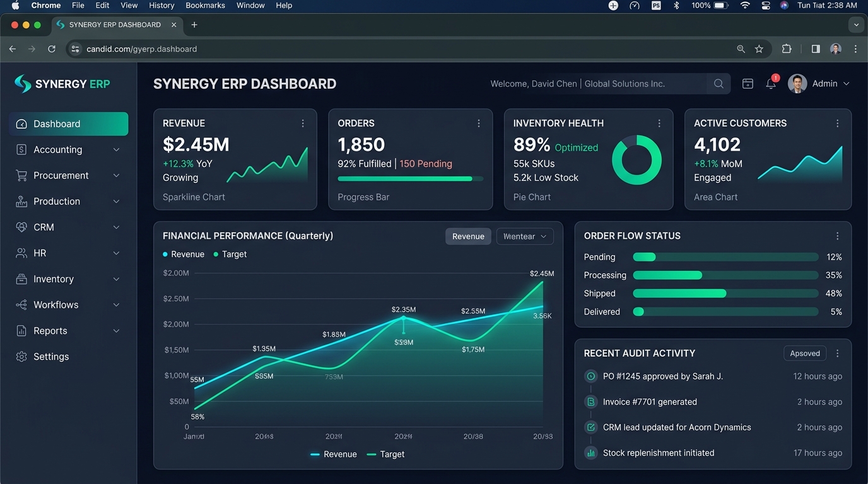
Task: Expand the Reports chevron
Action: coord(116,330)
